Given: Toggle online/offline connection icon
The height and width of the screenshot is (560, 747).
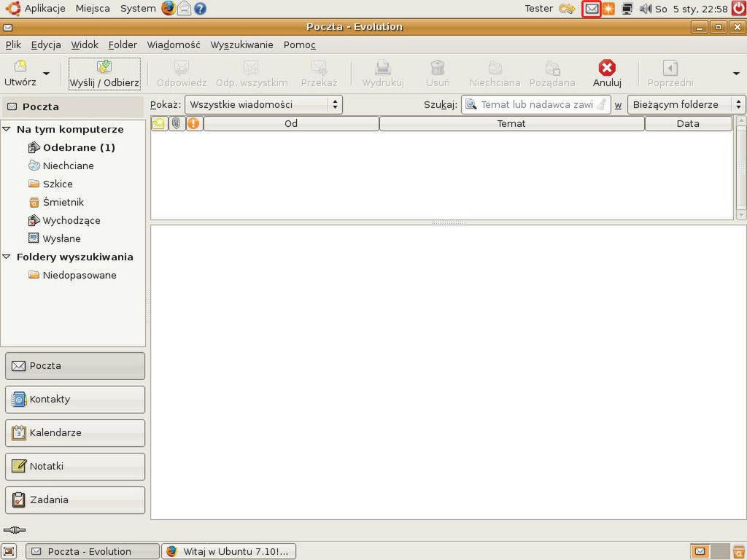Looking at the screenshot, I should coord(15,530).
